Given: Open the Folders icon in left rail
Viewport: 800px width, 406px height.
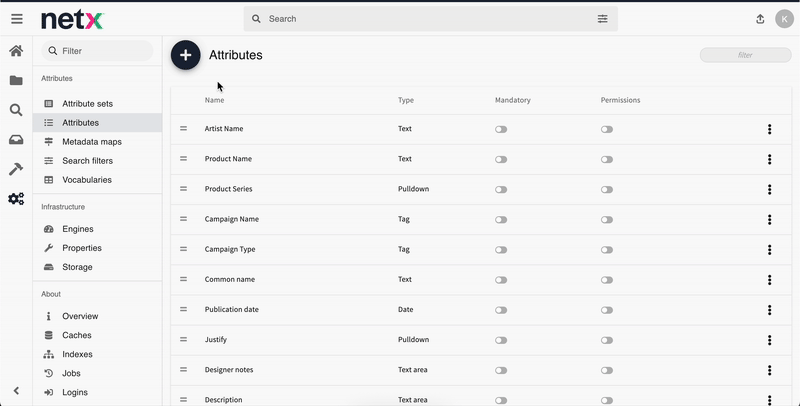Looking at the screenshot, I should pos(16,81).
